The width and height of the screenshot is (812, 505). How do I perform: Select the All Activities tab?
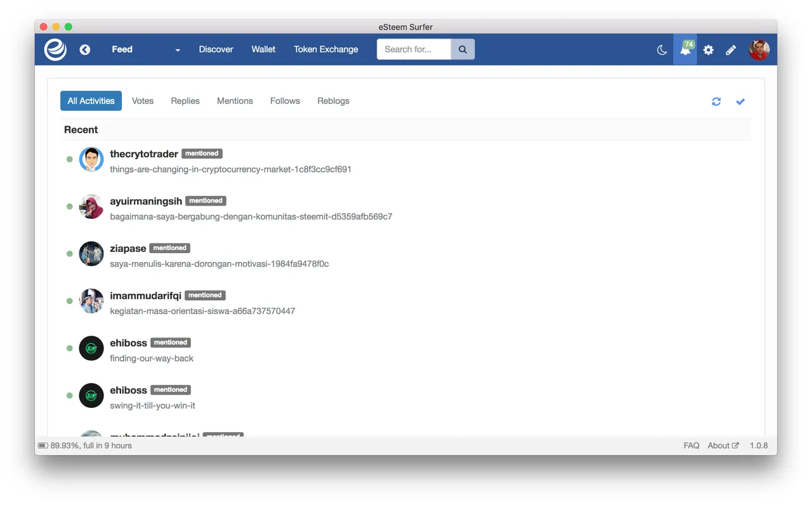coord(91,101)
